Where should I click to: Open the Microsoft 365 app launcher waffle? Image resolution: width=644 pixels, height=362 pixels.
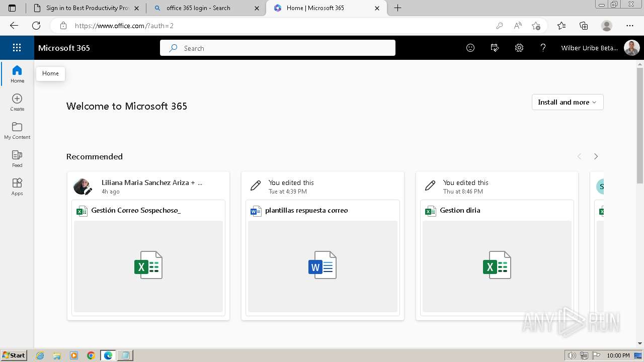17,48
